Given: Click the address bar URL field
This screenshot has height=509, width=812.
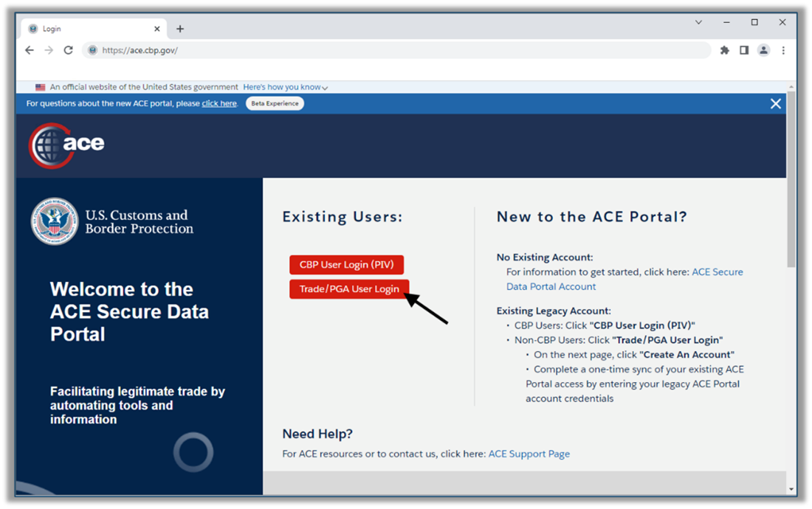Looking at the screenshot, I should [x=396, y=50].
